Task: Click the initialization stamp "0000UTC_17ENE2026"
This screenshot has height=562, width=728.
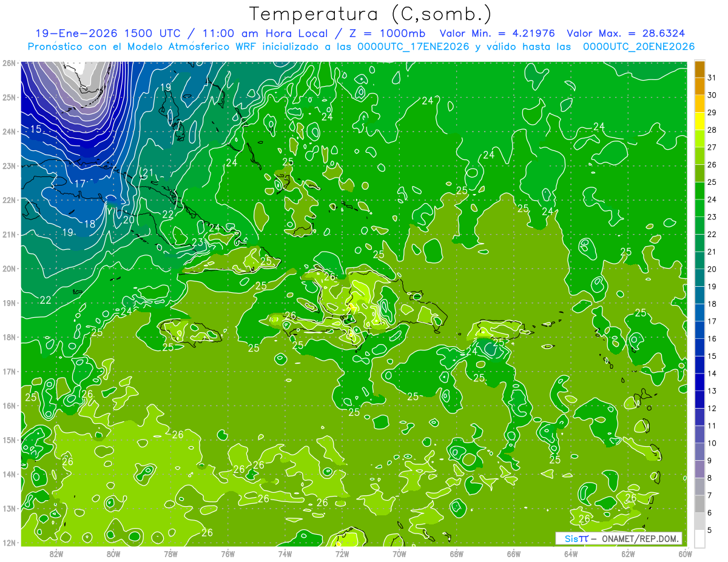Action: pyautogui.click(x=413, y=46)
